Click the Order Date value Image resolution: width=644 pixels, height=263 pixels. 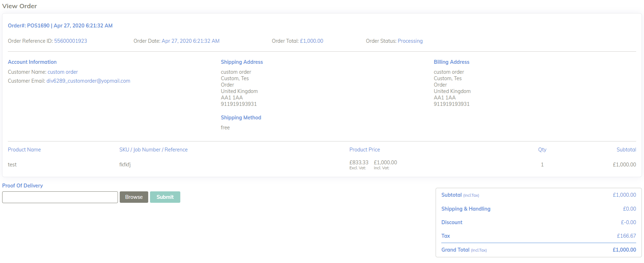coord(190,41)
